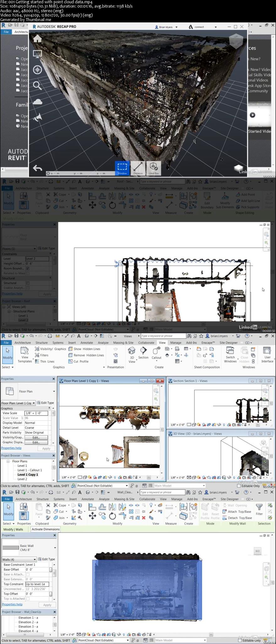This screenshot has height=644, width=276.
Task: Click Attach Top/Base in Modify Wall panel
Action: 237,512
